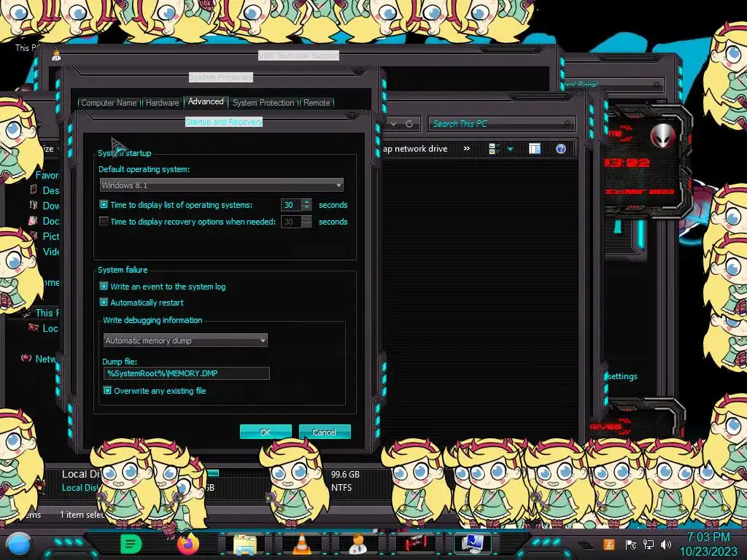Confirm Startup and Recovery with OK

click(266, 432)
